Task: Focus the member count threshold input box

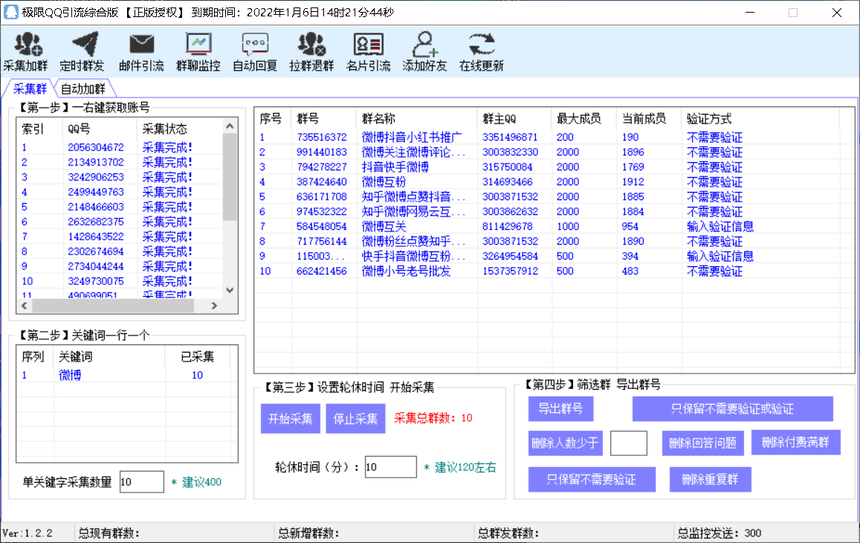Action: click(629, 443)
